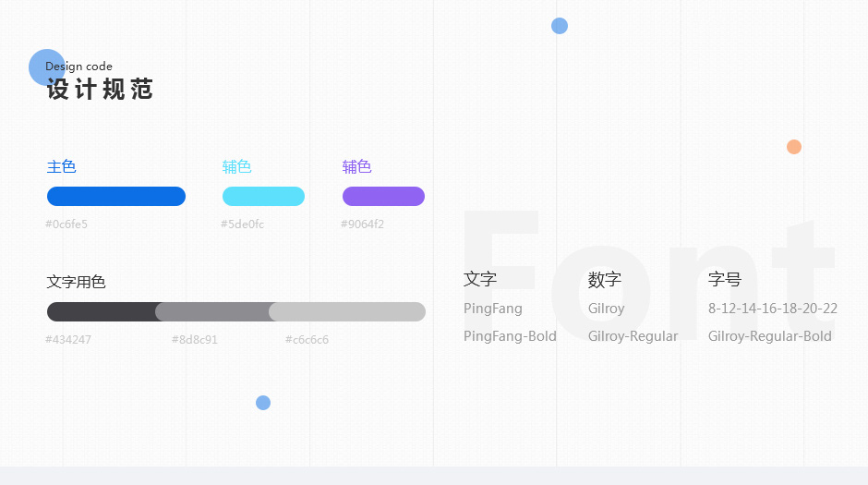The image size is (868, 485).
Task: Click the PingFang-Bold font name
Action: click(x=510, y=336)
